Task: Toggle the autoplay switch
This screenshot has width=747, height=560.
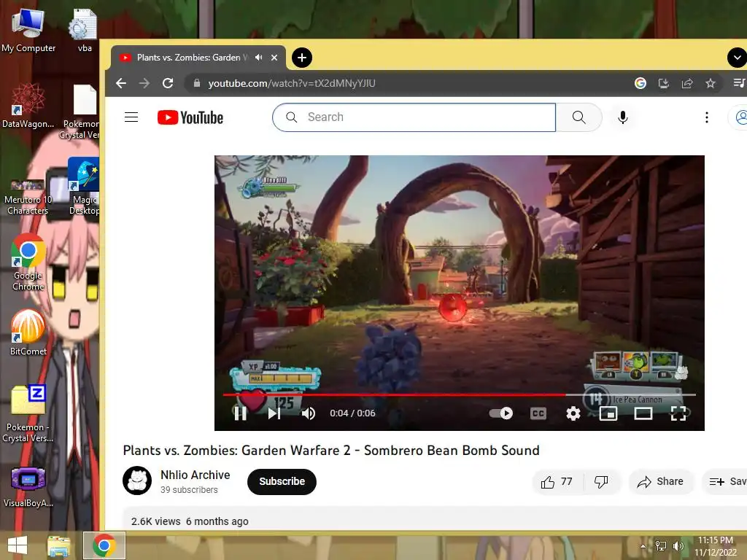Action: click(501, 413)
